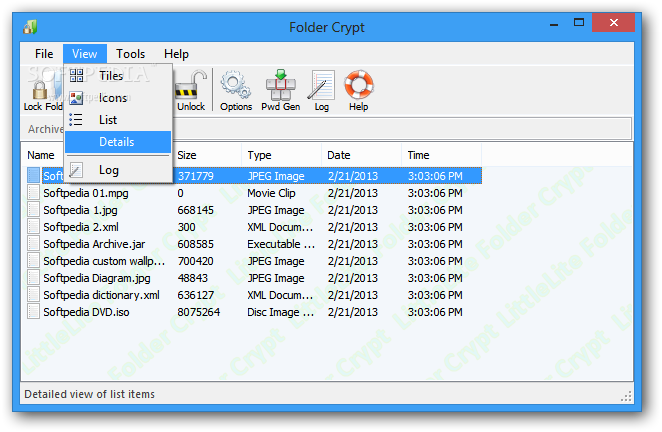Click the Movie Clip type cell
The width and height of the screenshot is (662, 432).
[x=271, y=193]
